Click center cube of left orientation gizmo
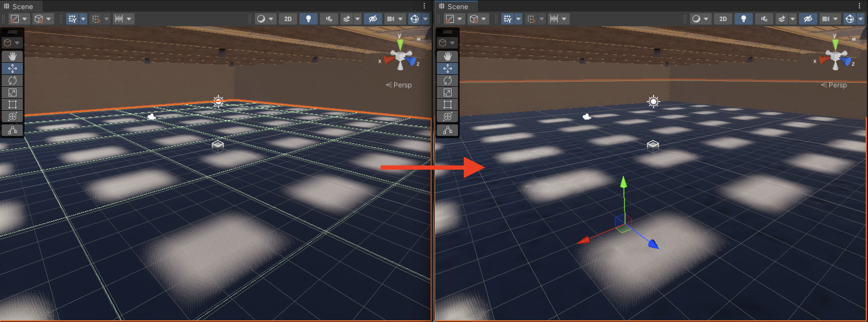The height and width of the screenshot is (322, 868). coord(400,56)
